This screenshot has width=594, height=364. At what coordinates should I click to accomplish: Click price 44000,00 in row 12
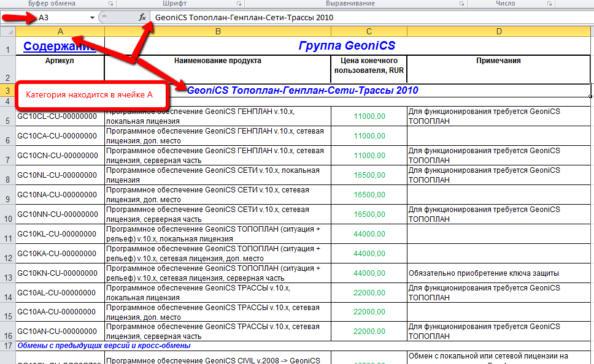point(369,254)
